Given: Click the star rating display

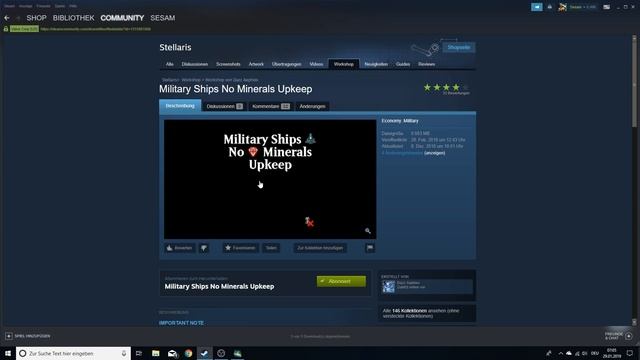Looking at the screenshot, I should point(446,87).
